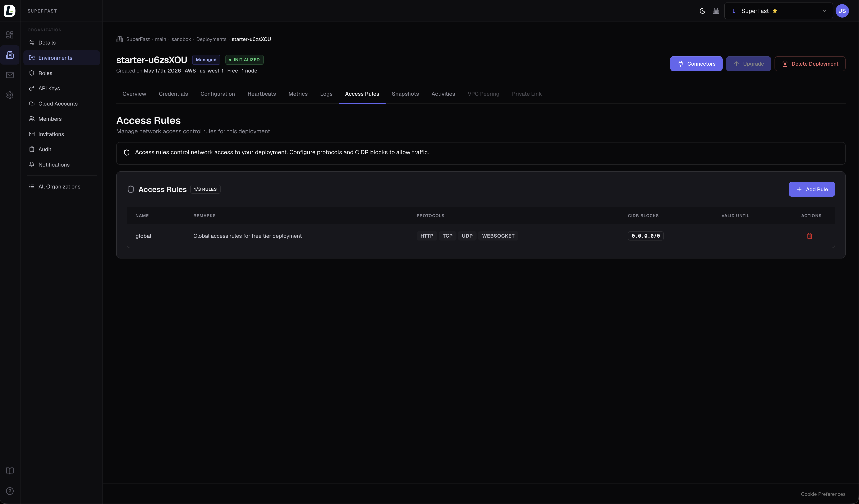This screenshot has width=859, height=504.
Task: Open Cookie Preferences link
Action: 823,494
